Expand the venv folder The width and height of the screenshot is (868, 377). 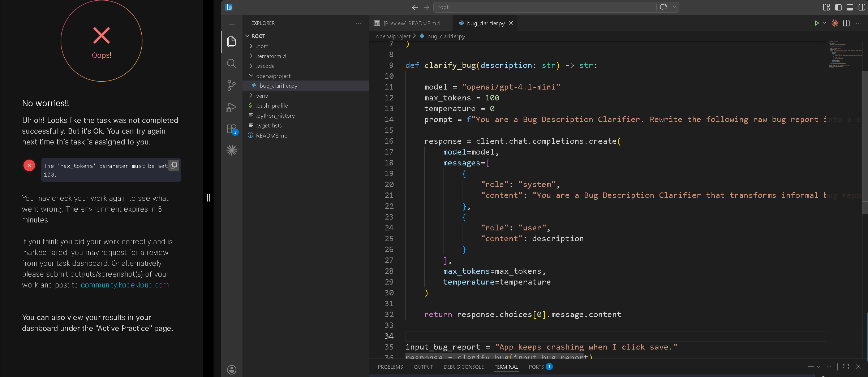pyautogui.click(x=262, y=96)
